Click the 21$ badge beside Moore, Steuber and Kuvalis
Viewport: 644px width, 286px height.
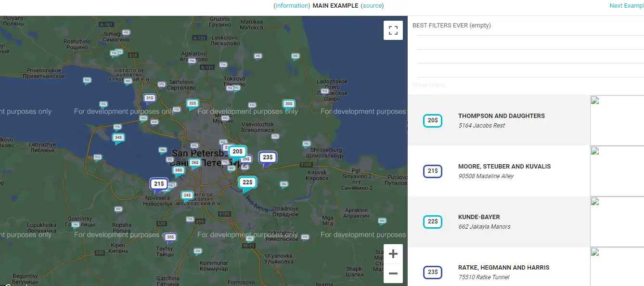click(432, 171)
